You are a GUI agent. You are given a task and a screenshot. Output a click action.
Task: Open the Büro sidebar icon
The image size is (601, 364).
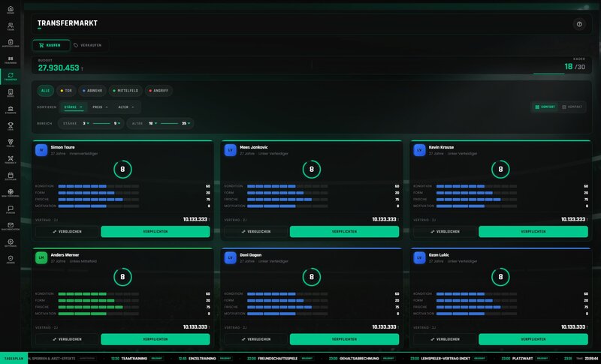point(11,93)
